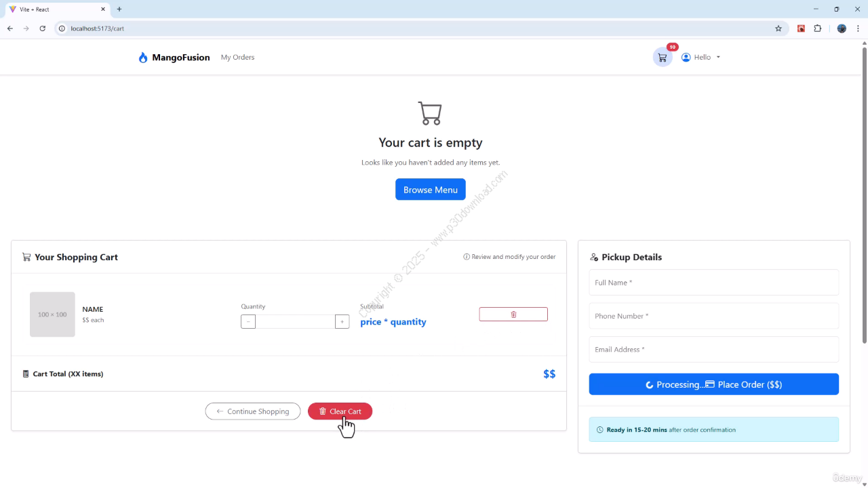Select the Vite + React browser tab
The image size is (868, 488).
click(54, 9)
